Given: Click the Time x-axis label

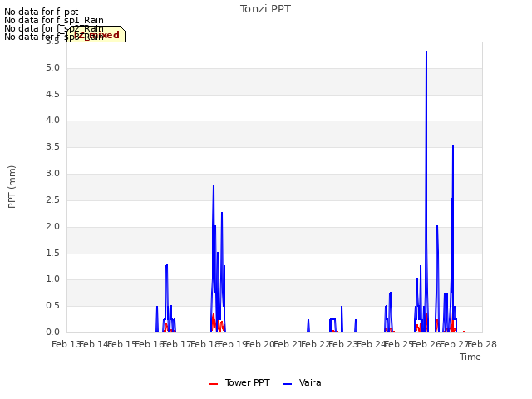Looking at the screenshot, I should pyautogui.click(x=470, y=357).
